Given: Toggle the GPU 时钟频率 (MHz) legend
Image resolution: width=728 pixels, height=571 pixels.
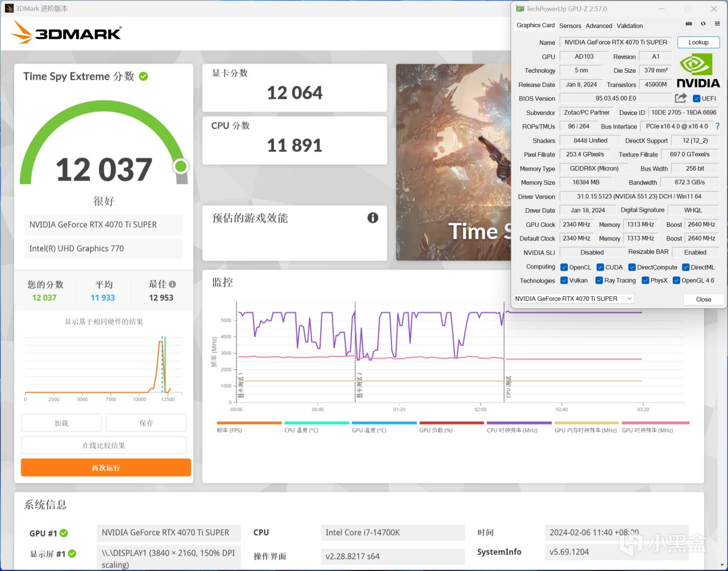Looking at the screenshot, I should click(x=655, y=427).
